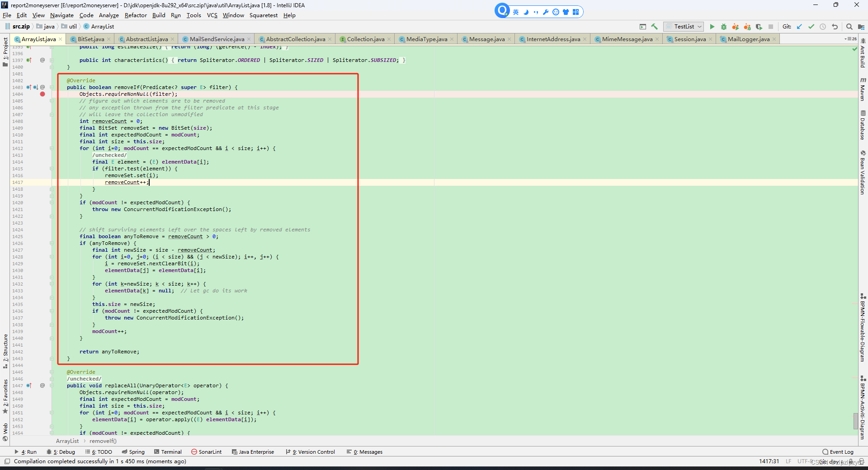Viewport: 868px width, 470px height.
Task: Open the emoji smiley on input method bar
Action: (x=556, y=12)
